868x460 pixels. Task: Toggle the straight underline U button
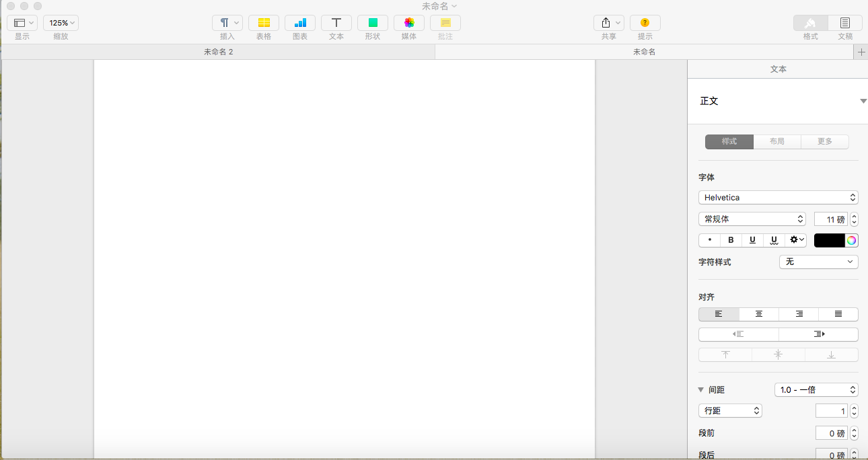753,240
